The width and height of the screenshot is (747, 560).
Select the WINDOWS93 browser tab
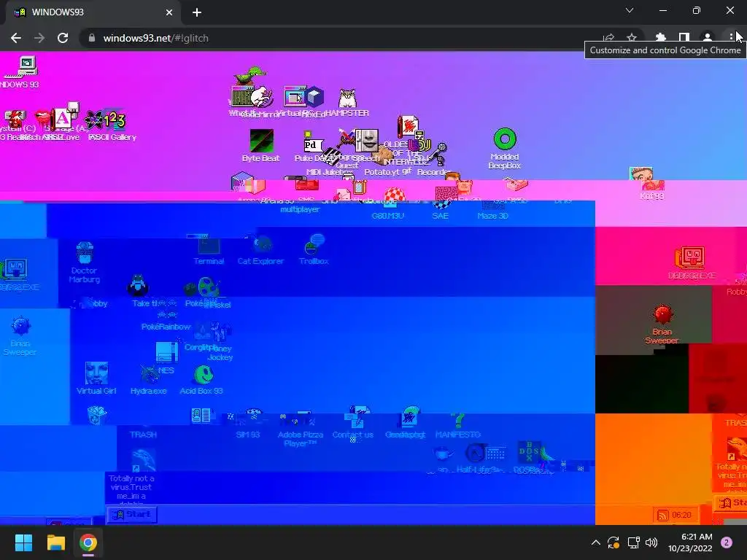point(93,12)
